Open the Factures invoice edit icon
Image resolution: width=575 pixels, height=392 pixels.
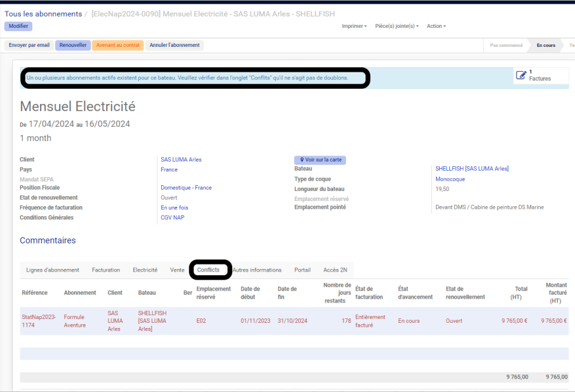pyautogui.click(x=521, y=75)
